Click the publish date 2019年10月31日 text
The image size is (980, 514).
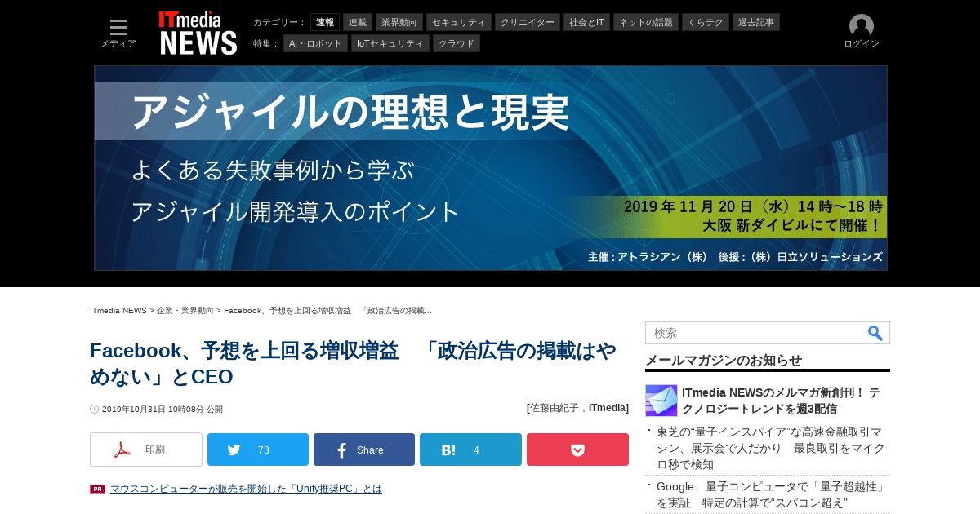pyautogui.click(x=162, y=410)
